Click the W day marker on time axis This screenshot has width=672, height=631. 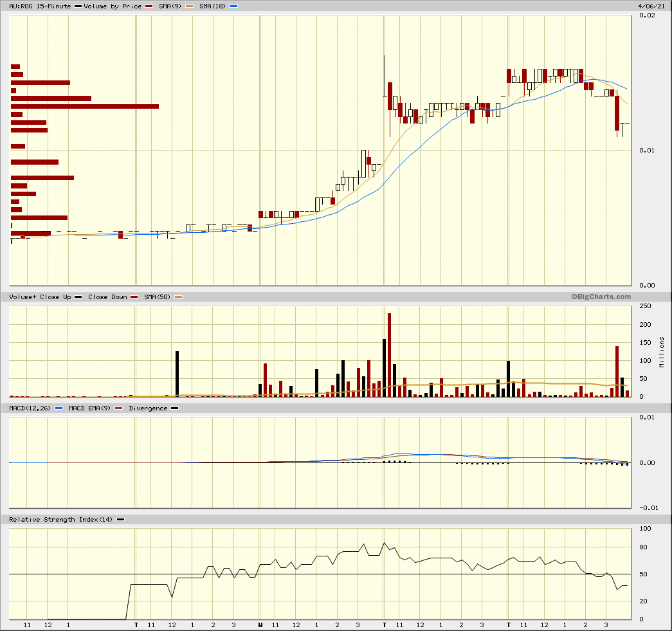pos(260,625)
